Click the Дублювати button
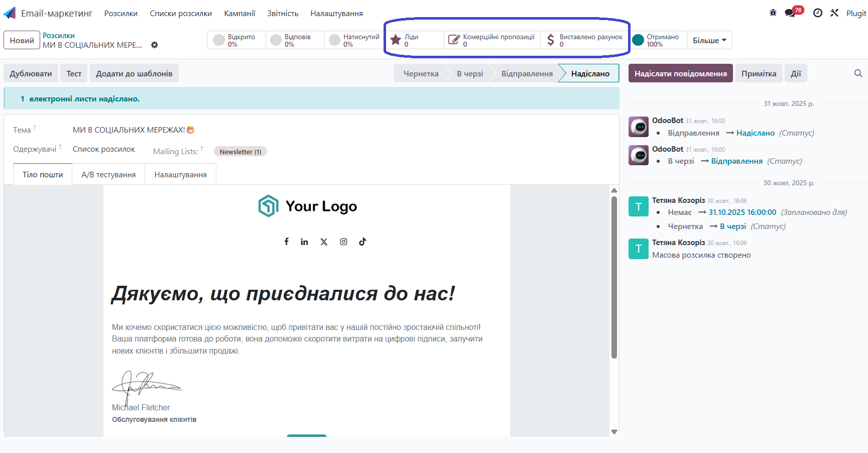This screenshot has height=453, width=868. click(30, 73)
